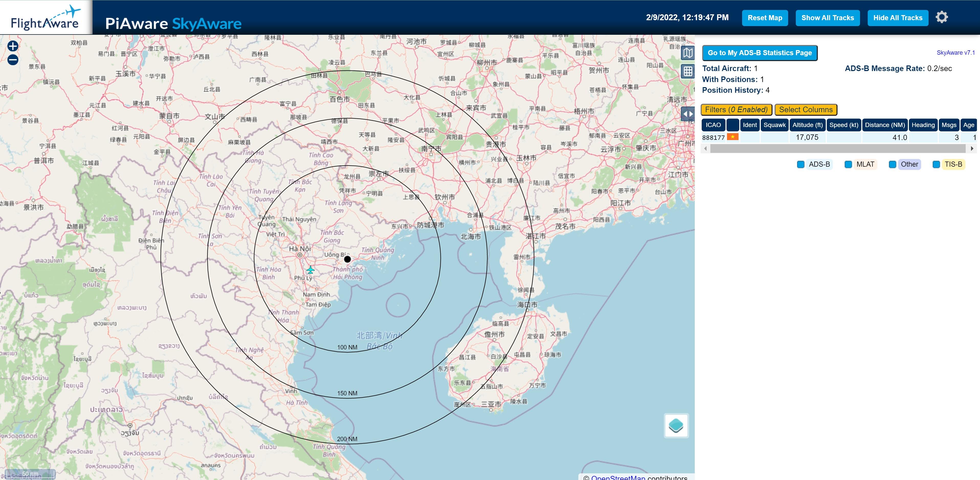Screen dimensions: 980x480
Task: Click the 200 NM range ring label
Action: point(347,439)
